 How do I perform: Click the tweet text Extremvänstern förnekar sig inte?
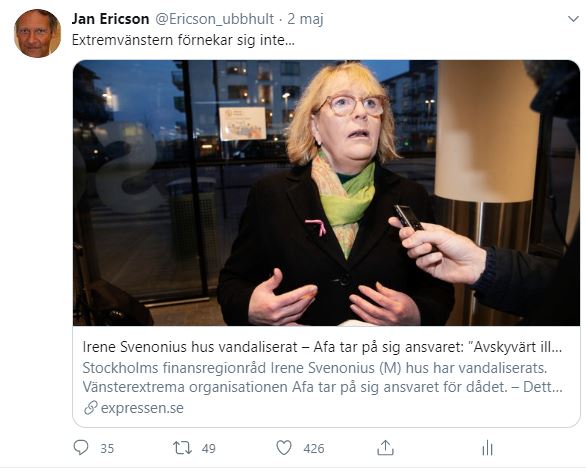[x=183, y=40]
